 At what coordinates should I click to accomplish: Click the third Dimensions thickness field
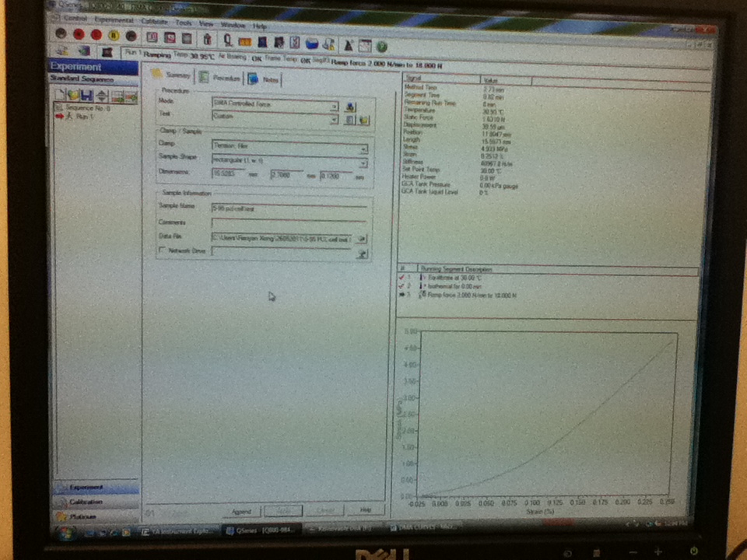(x=336, y=177)
